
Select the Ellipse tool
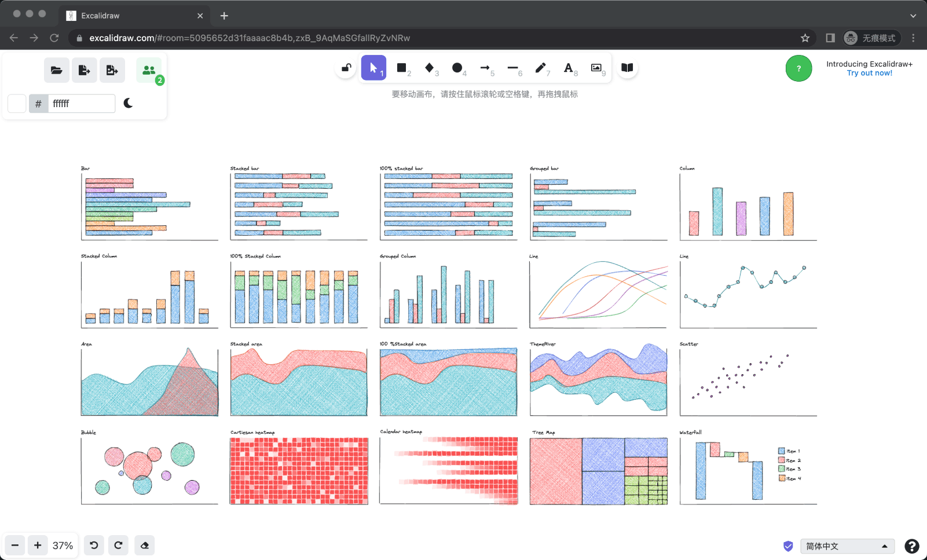pos(457,68)
